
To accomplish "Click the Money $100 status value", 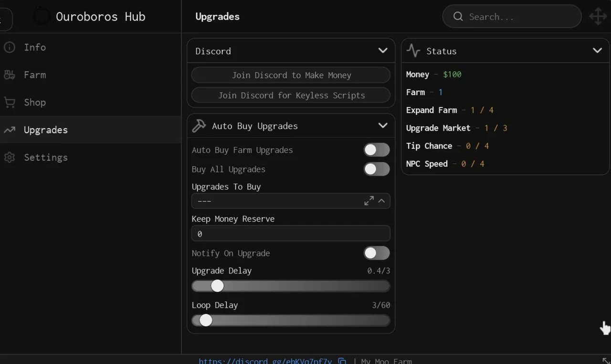I will [452, 74].
